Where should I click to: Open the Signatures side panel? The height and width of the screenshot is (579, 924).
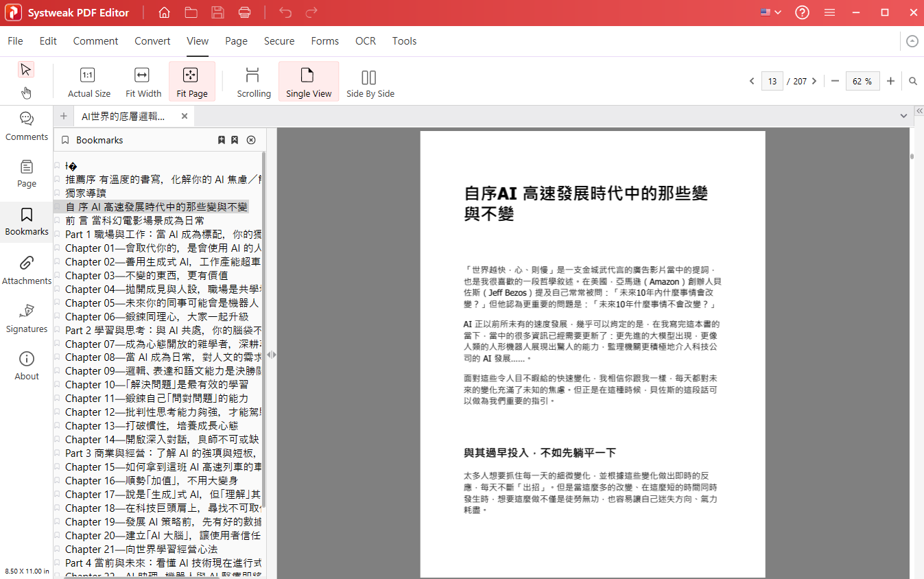click(27, 318)
